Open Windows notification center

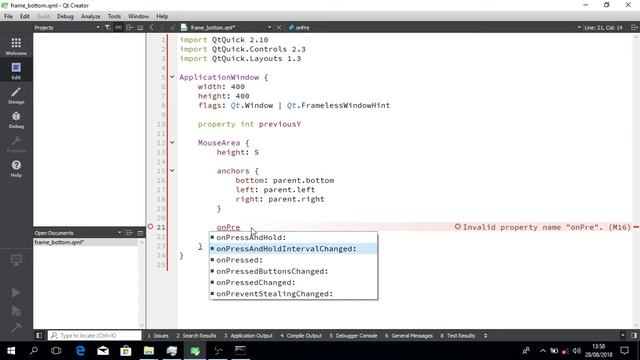(624, 351)
